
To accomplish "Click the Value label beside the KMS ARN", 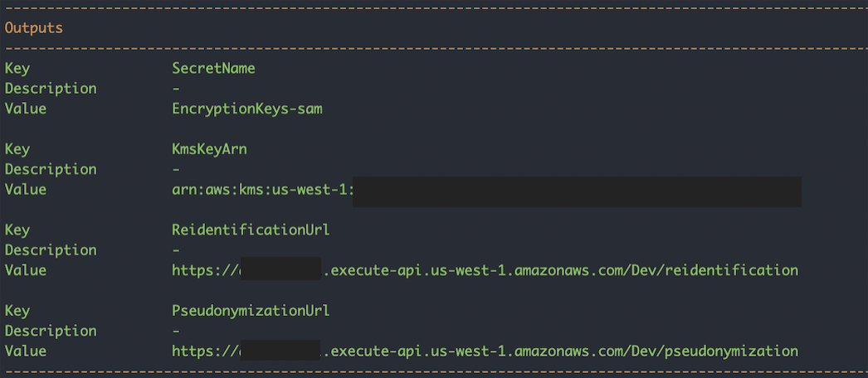I will (26, 190).
